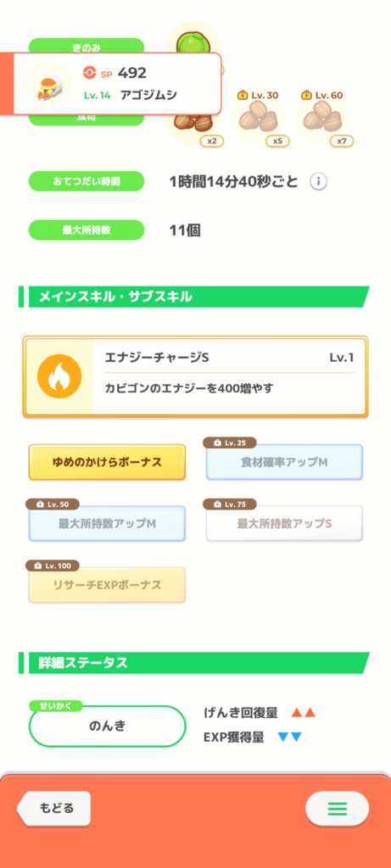Screen dimensions: 391x868
Task: Tap the おてつだい時間 label
Action: tap(87, 181)
